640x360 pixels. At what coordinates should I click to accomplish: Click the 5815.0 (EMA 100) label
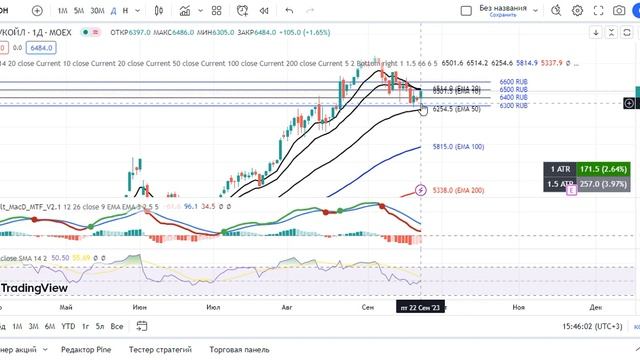pos(458,147)
